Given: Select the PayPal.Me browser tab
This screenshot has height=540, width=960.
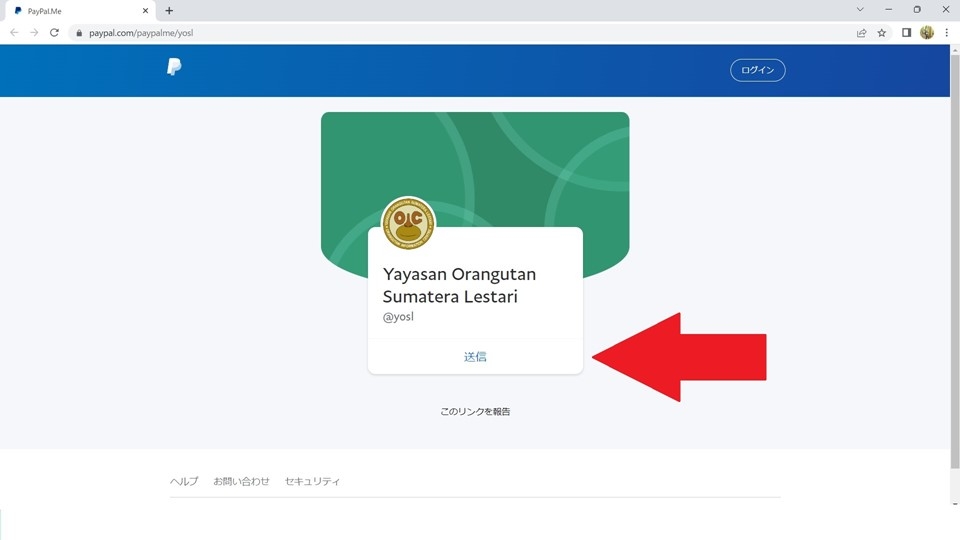Looking at the screenshot, I should [x=80, y=11].
